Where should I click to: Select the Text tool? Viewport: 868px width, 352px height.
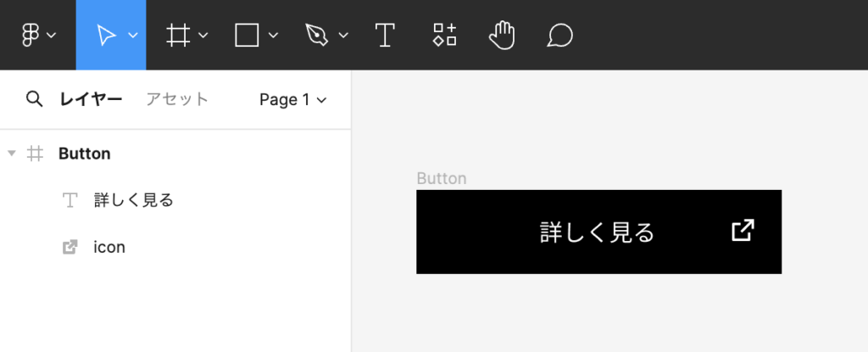tap(385, 35)
